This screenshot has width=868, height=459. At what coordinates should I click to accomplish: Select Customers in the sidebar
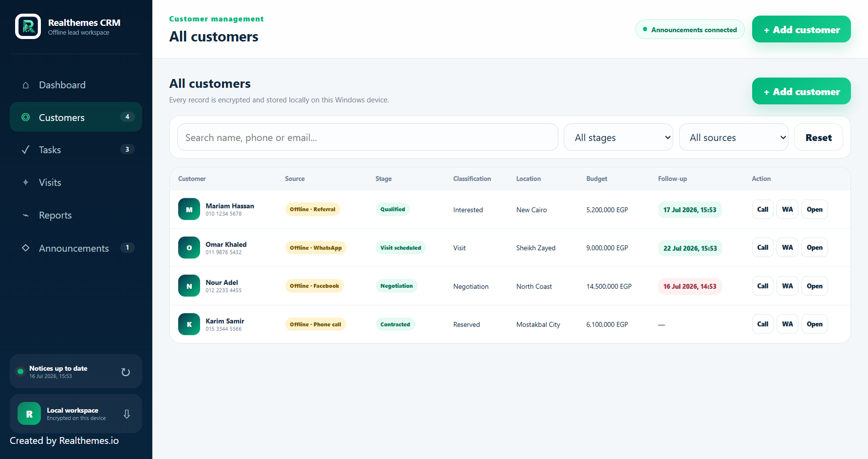pyautogui.click(x=76, y=117)
